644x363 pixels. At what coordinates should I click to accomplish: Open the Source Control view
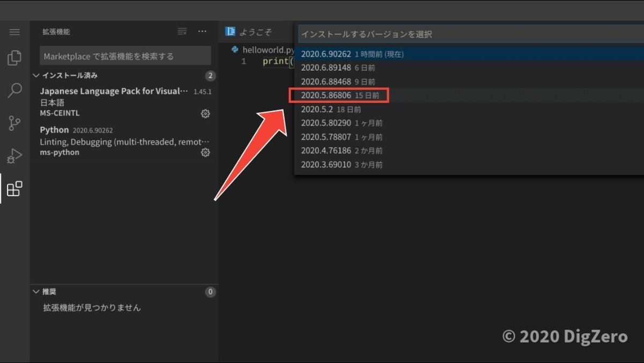click(14, 124)
